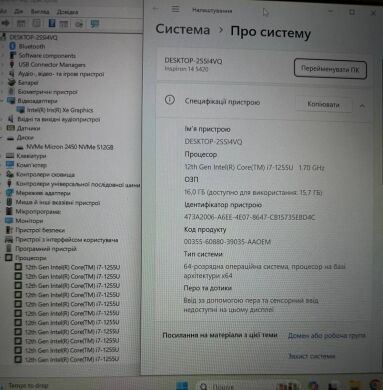Click product code 00355-60880-39035-AAOEM
Viewport: 383px width, 390px height.
[227, 242]
